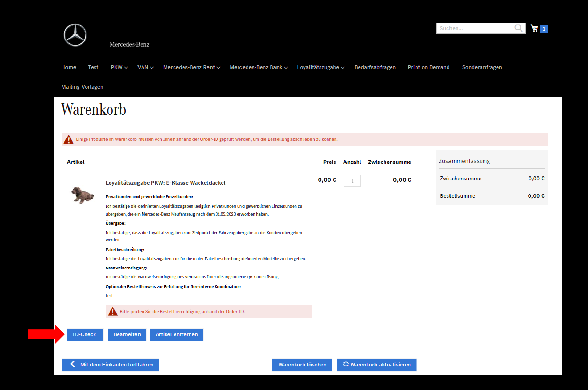Click the 'test' order note text
Viewport: 588px width, 390px height.
coord(109,296)
